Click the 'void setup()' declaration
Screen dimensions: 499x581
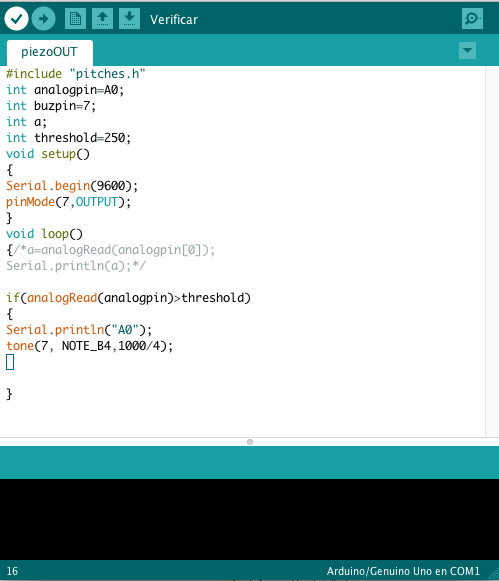click(48, 153)
